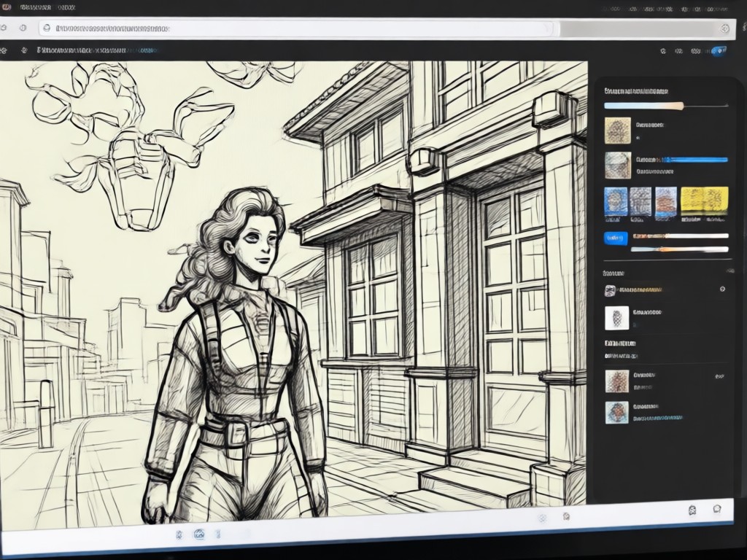This screenshot has height=560, width=747.
Task: Toggle the blue pill switch in the dark toolbar
Action: point(719,50)
